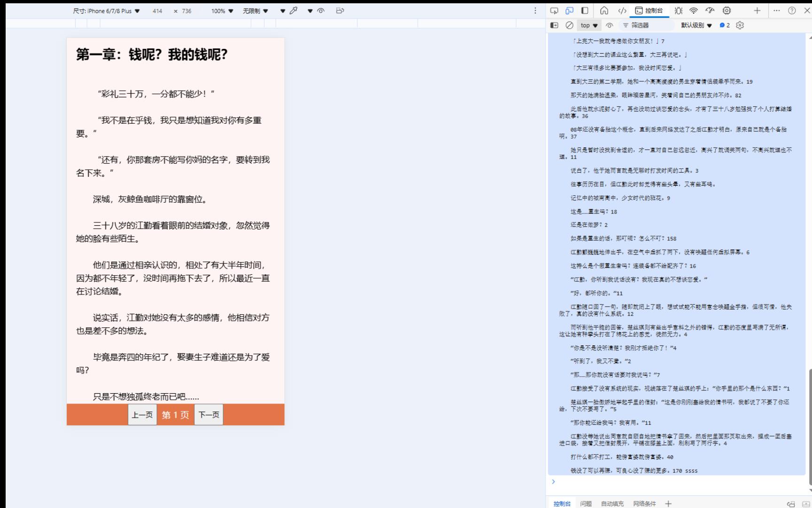Clear the console with the ban icon

569,25
